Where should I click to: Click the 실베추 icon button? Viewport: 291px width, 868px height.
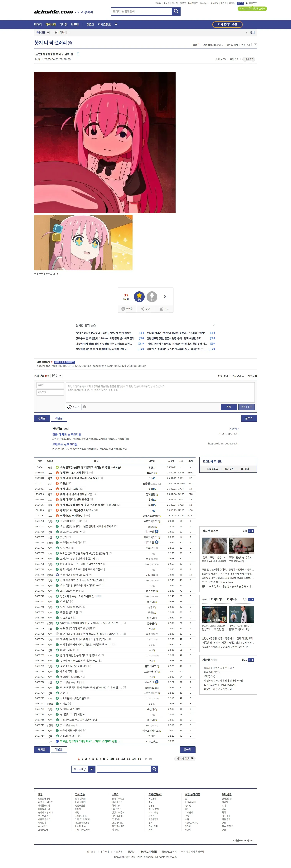tap(127, 309)
